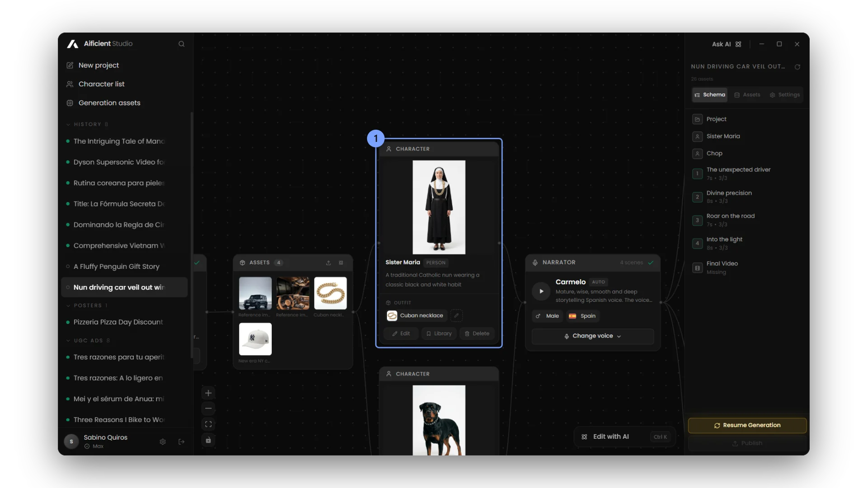The image size is (868, 488).
Task: Click Edit with AI button
Action: pyautogui.click(x=625, y=437)
